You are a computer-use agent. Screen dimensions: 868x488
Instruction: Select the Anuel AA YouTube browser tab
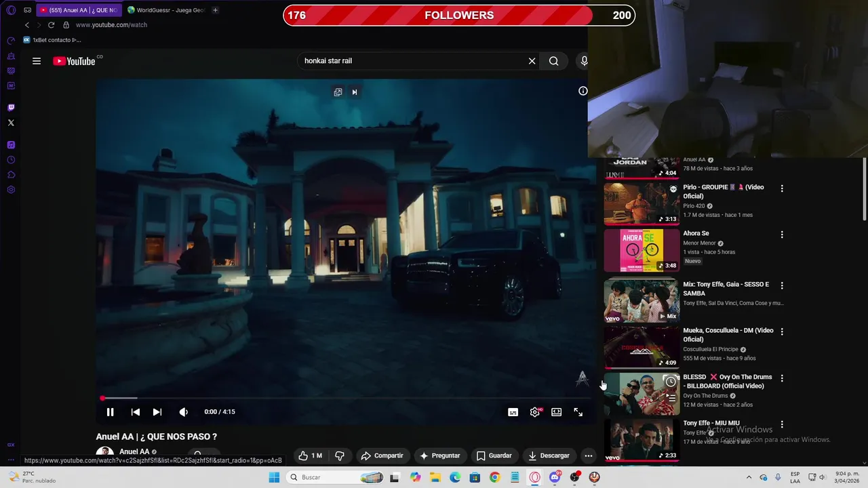pyautogui.click(x=79, y=10)
